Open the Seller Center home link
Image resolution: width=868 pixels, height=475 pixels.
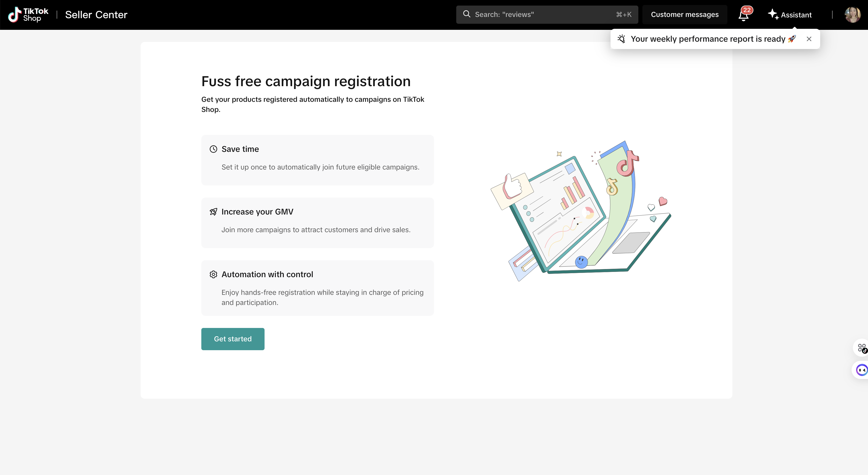coord(96,15)
